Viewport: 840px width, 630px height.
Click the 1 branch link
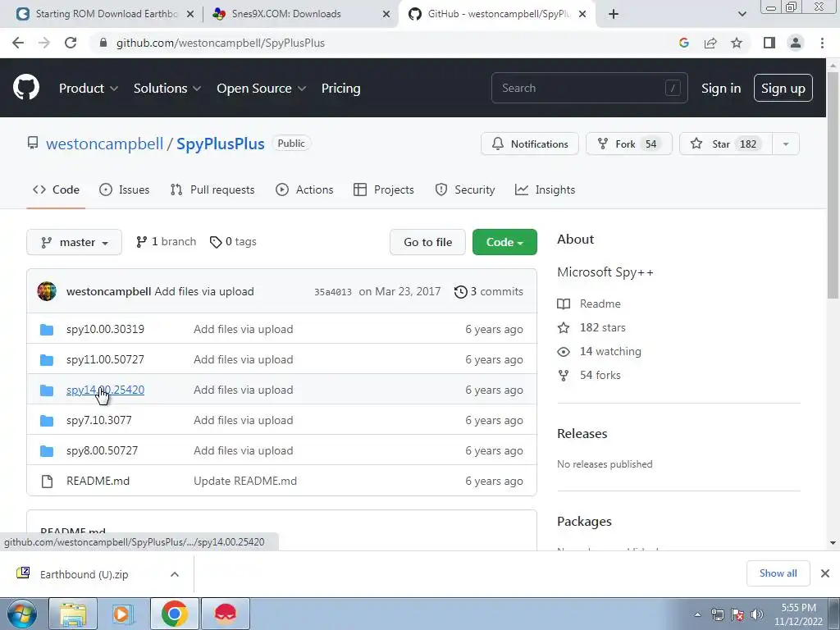click(166, 242)
